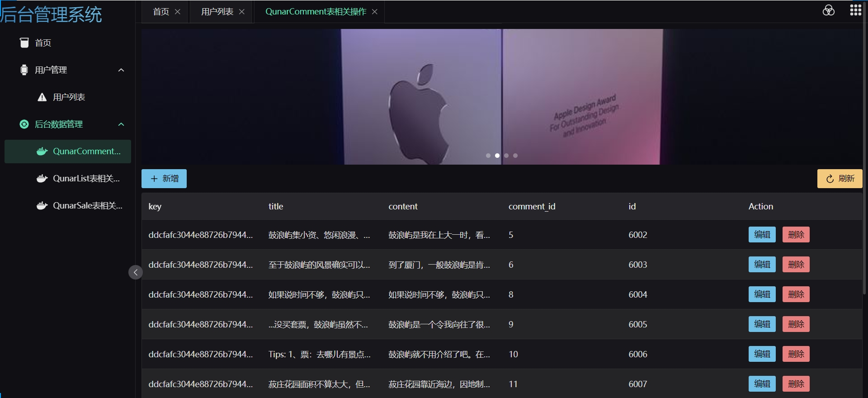Image resolution: width=868 pixels, height=398 pixels.
Task: Delete the row with id 6007
Action: pyautogui.click(x=796, y=384)
